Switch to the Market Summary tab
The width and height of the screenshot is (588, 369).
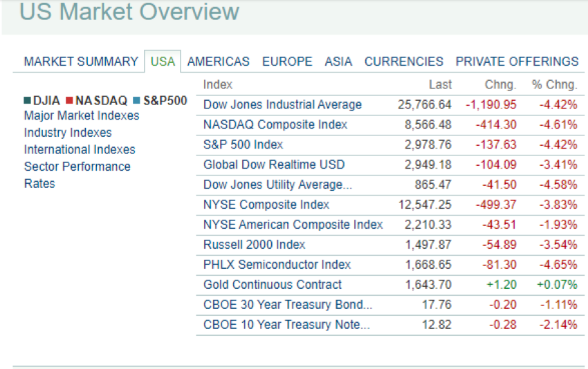tap(81, 61)
